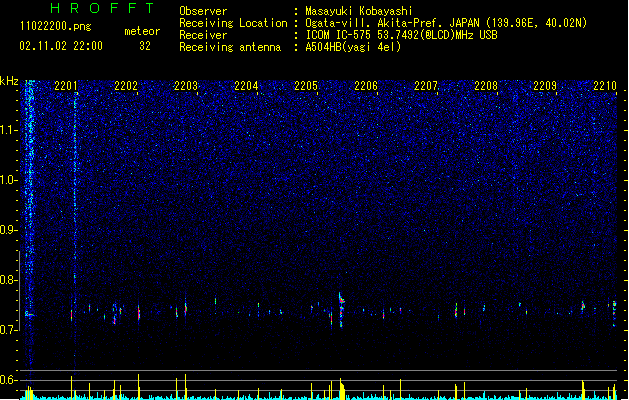The width and height of the screenshot is (629, 400).
Task: Click the 2205 time marker
Action: click(306, 86)
